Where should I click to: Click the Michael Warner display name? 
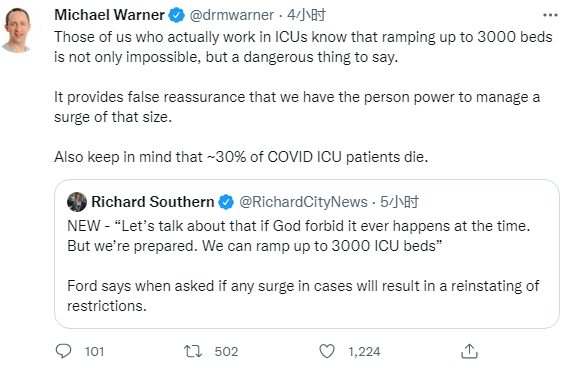click(109, 15)
